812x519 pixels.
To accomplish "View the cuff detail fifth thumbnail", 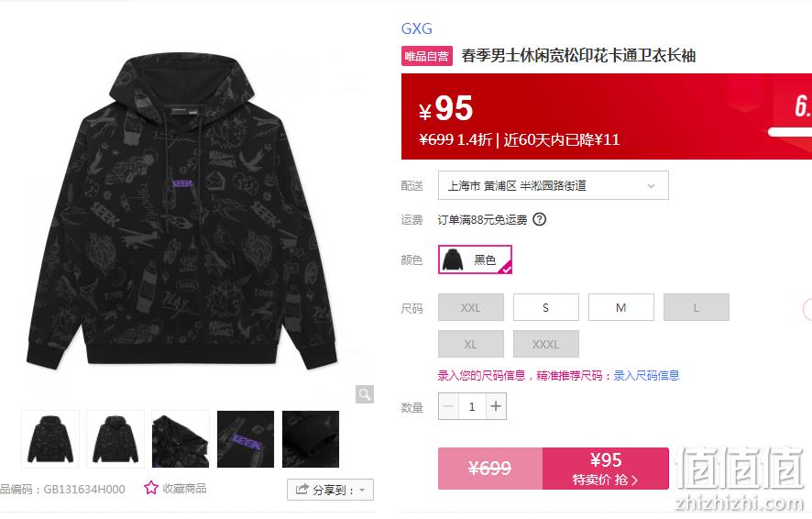I will (x=311, y=439).
